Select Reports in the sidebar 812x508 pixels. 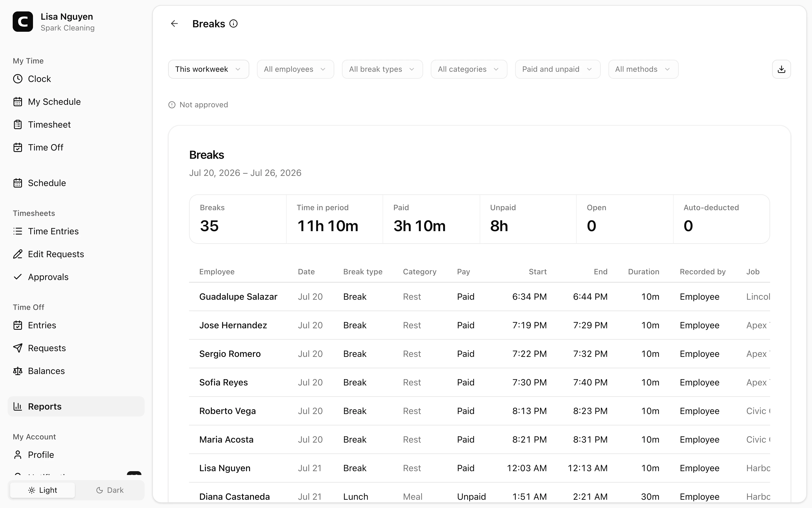tap(76, 407)
